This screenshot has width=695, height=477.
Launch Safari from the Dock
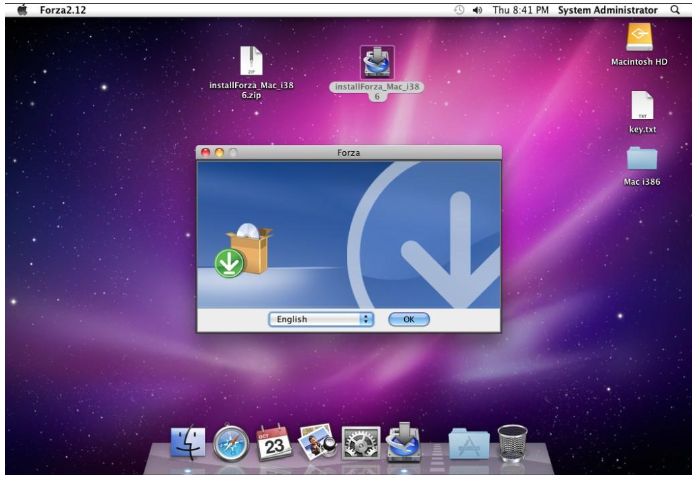[x=231, y=443]
